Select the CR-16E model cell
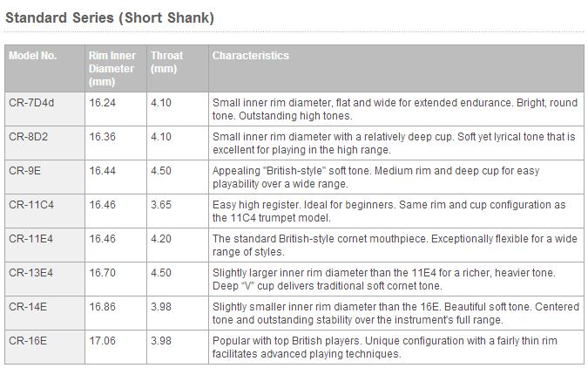 tap(27, 341)
